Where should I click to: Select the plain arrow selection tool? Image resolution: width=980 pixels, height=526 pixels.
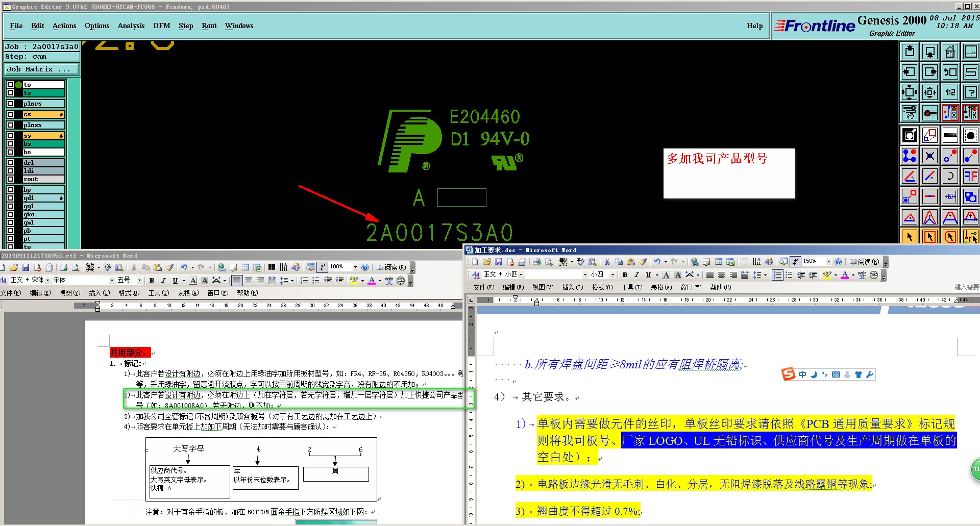pyautogui.click(x=910, y=236)
